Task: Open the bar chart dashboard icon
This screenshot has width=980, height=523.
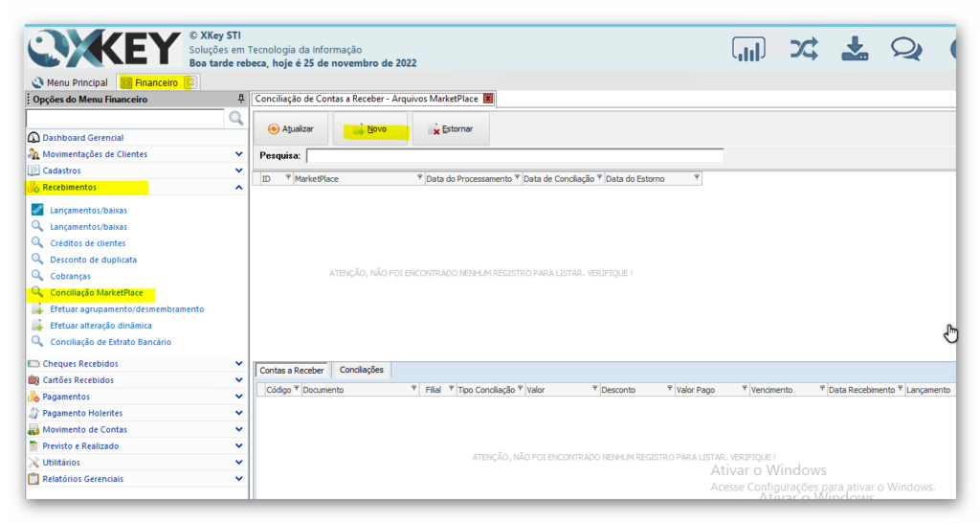Action: point(748,50)
